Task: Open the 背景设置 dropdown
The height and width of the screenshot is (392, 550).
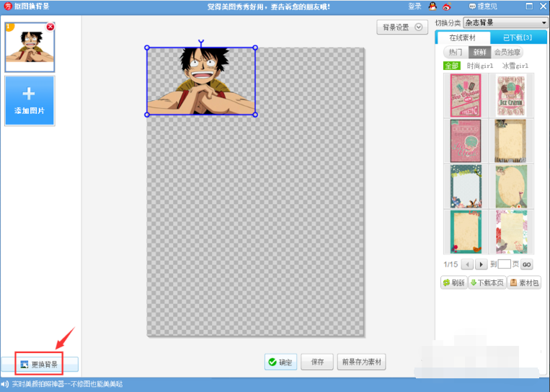Action: pos(402,27)
